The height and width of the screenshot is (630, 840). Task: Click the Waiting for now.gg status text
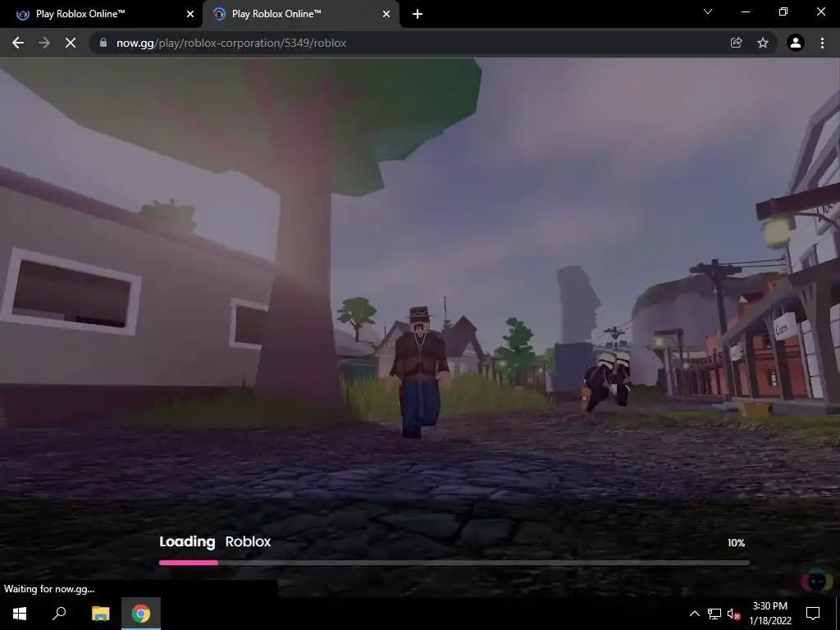[49, 589]
